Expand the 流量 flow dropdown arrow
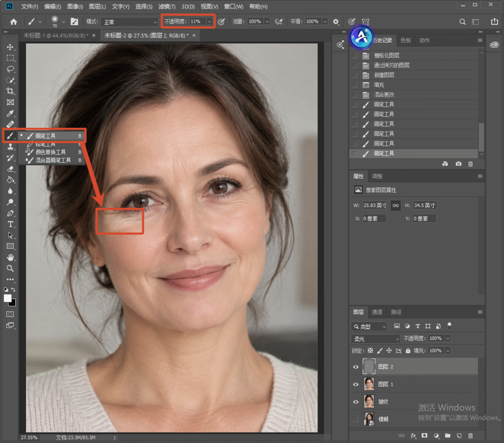The width and height of the screenshot is (504, 443). 267,22
